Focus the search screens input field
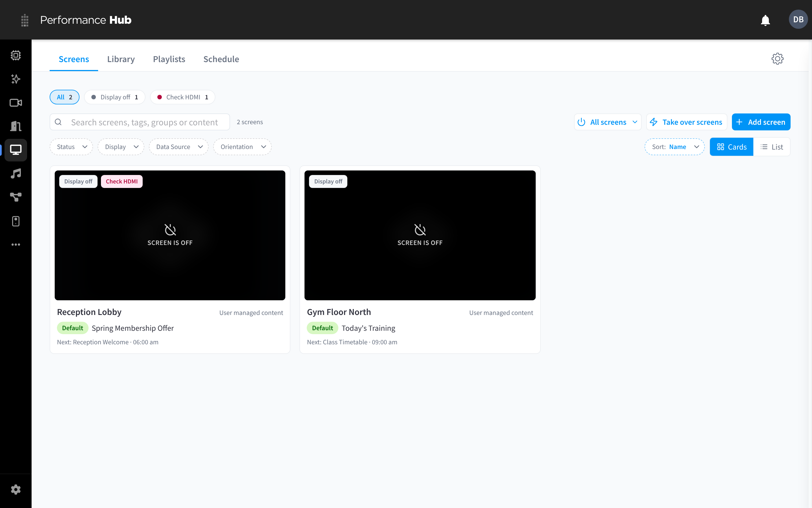The height and width of the screenshot is (508, 812). tap(140, 122)
